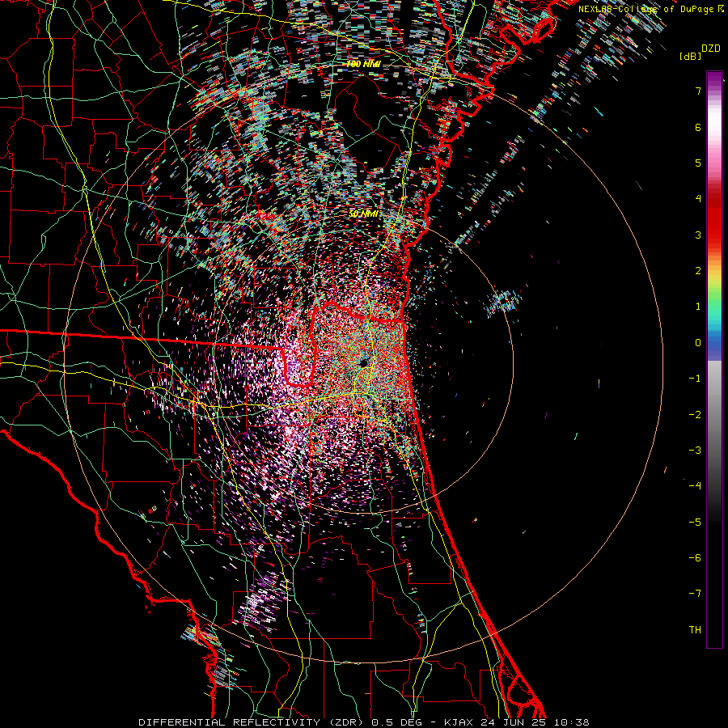Select the -2 dB scale label
728x728 pixels.
click(695, 415)
